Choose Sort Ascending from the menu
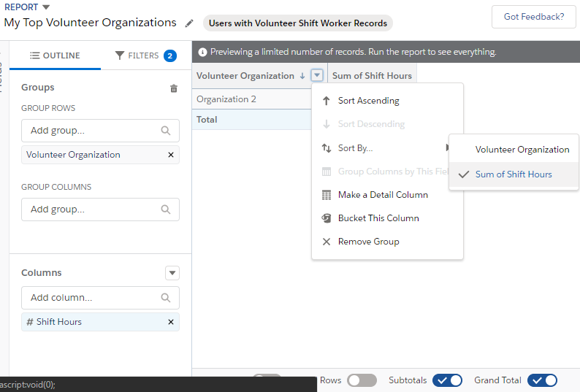Image resolution: width=580 pixels, height=392 pixels. pos(368,101)
